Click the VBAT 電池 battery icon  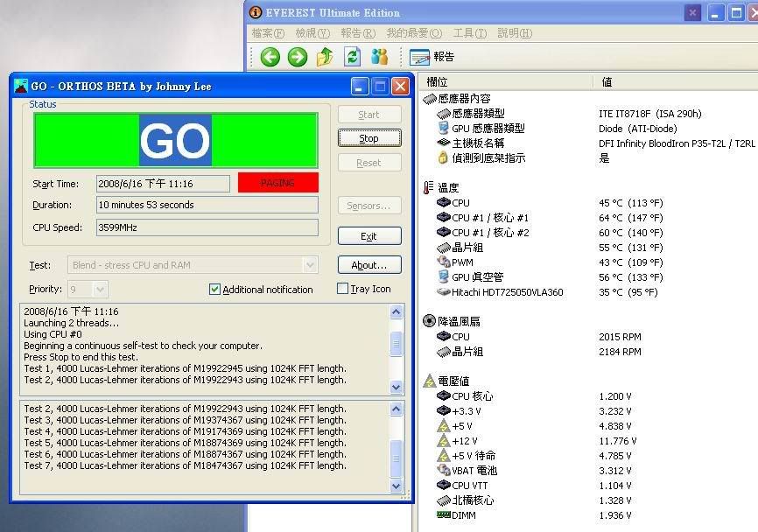[x=443, y=470]
